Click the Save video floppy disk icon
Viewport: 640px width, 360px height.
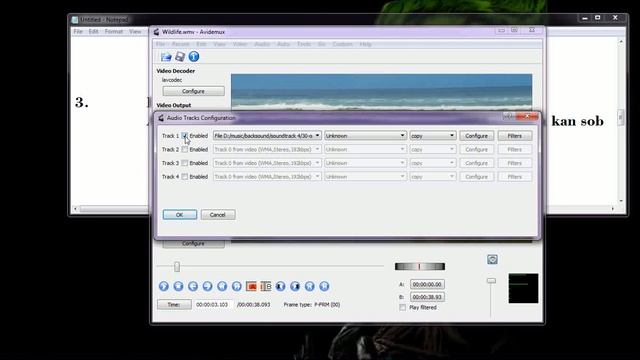pyautogui.click(x=180, y=57)
